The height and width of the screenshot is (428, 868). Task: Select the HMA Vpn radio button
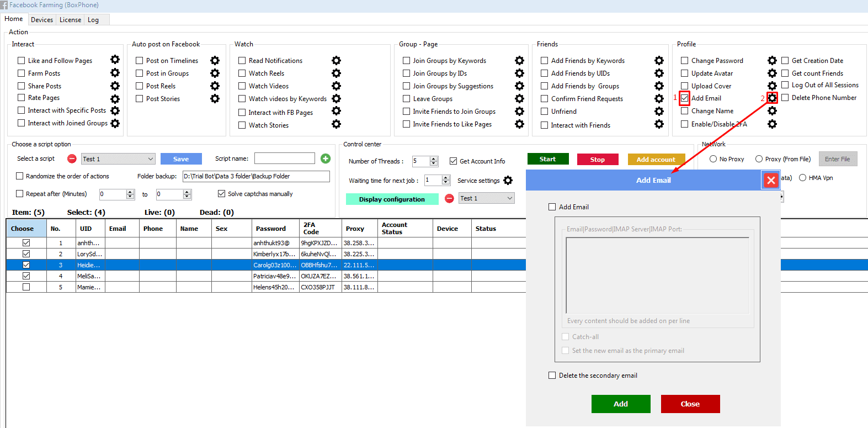click(802, 178)
